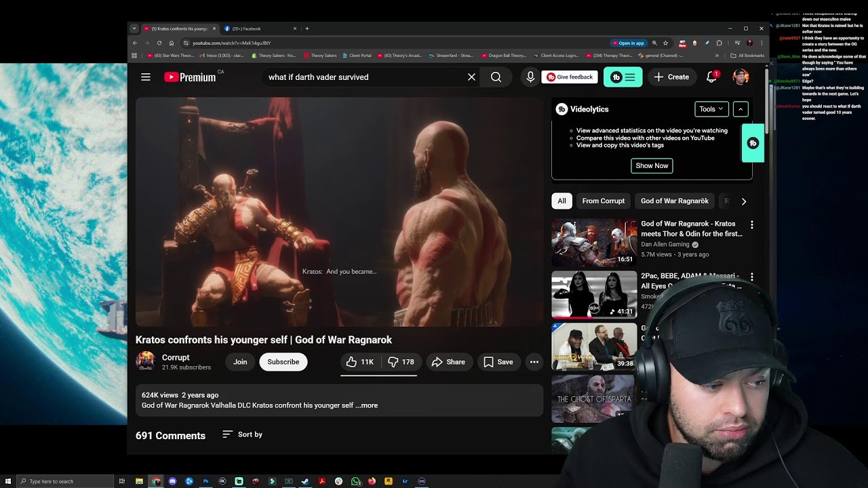Image resolution: width=868 pixels, height=488 pixels.
Task: Open the Corrupt channel name link
Action: click(176, 357)
